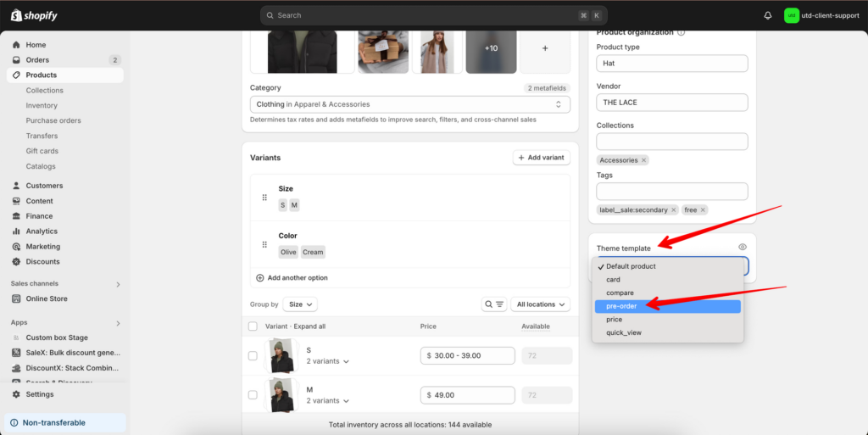Click the Size option drag handle

(x=264, y=198)
